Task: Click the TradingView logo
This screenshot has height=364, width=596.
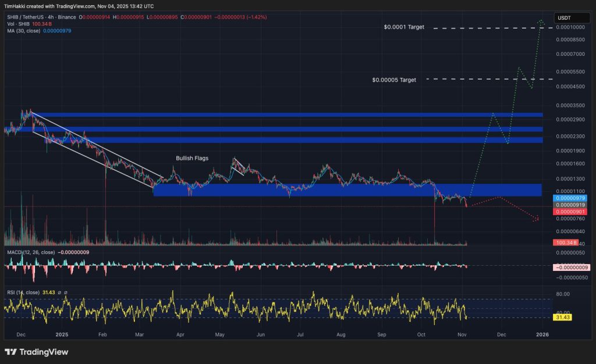Action: (35, 352)
